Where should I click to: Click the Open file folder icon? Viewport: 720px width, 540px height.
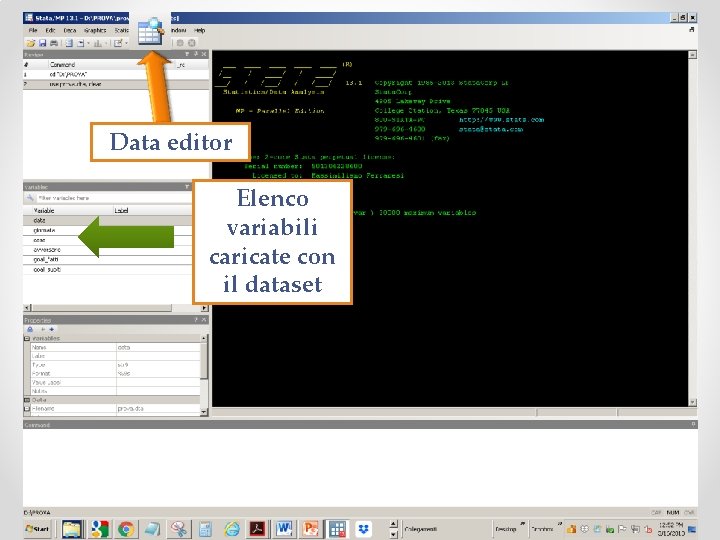tap(30, 43)
